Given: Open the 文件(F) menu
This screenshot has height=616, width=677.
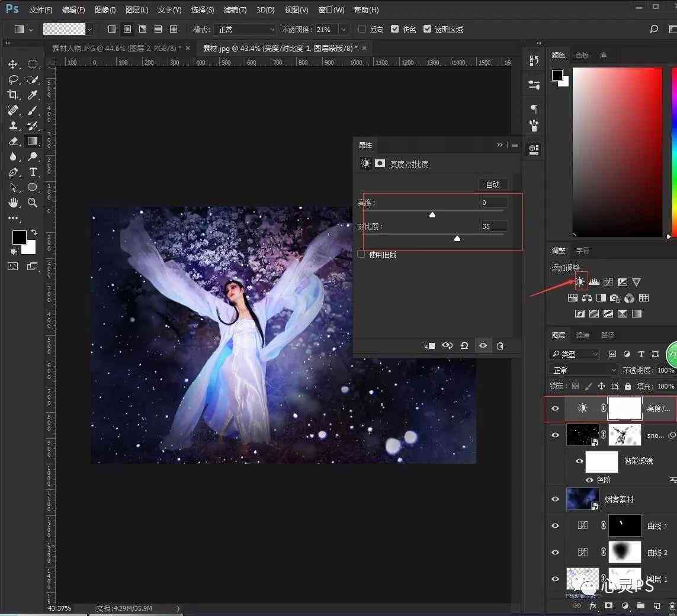Looking at the screenshot, I should tap(41, 9).
